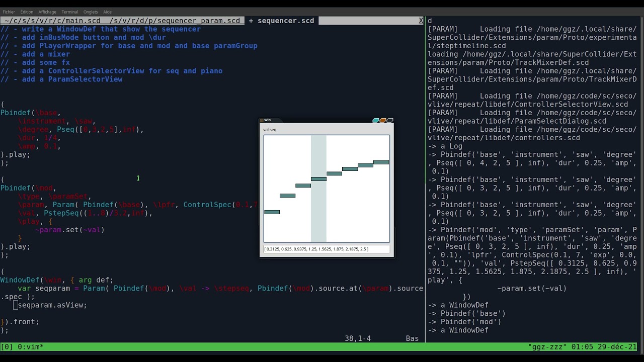Click the 'add inBusMode button' comment line
The image size is (644, 362).
(83, 37)
